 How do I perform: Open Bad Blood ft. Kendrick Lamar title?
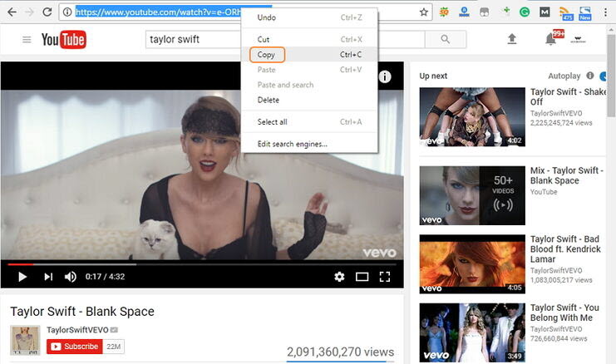coord(565,249)
